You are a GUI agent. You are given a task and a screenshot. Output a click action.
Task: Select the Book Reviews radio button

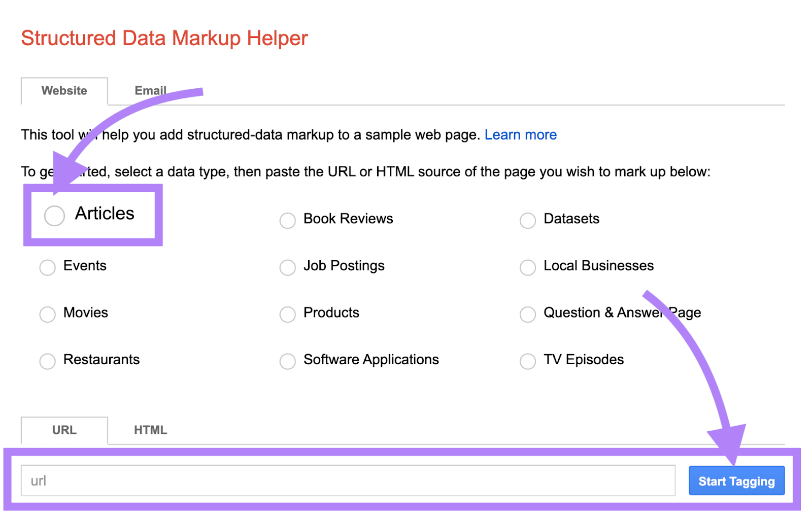(x=287, y=220)
